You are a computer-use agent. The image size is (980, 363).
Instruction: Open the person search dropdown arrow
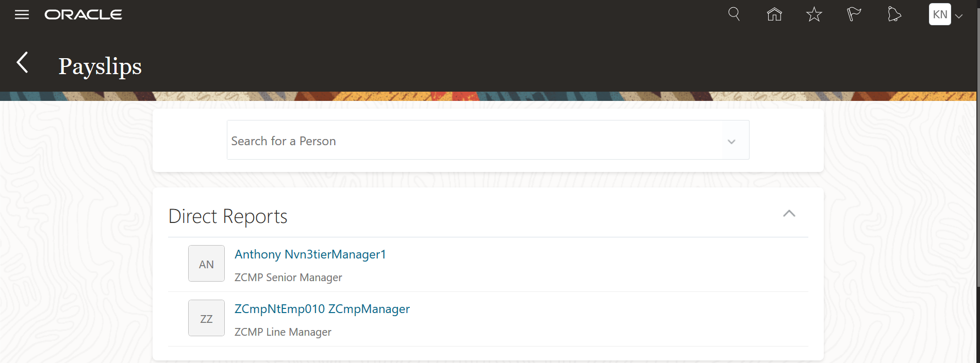pos(731,142)
